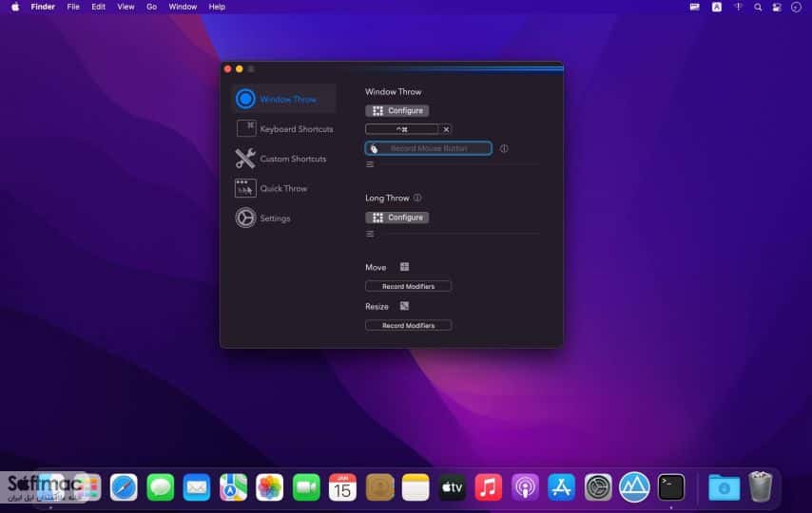Open Apple TV from the Dock
812x513 pixels.
tap(452, 487)
